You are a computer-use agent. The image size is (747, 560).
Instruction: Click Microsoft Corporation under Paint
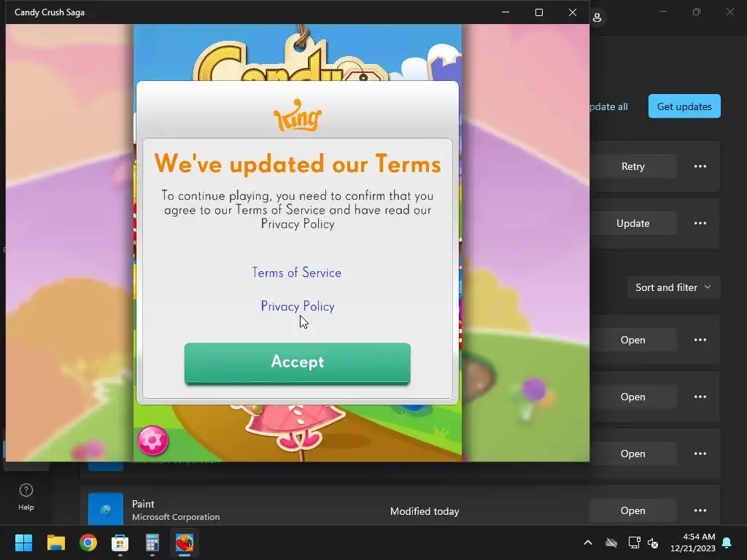point(176,517)
